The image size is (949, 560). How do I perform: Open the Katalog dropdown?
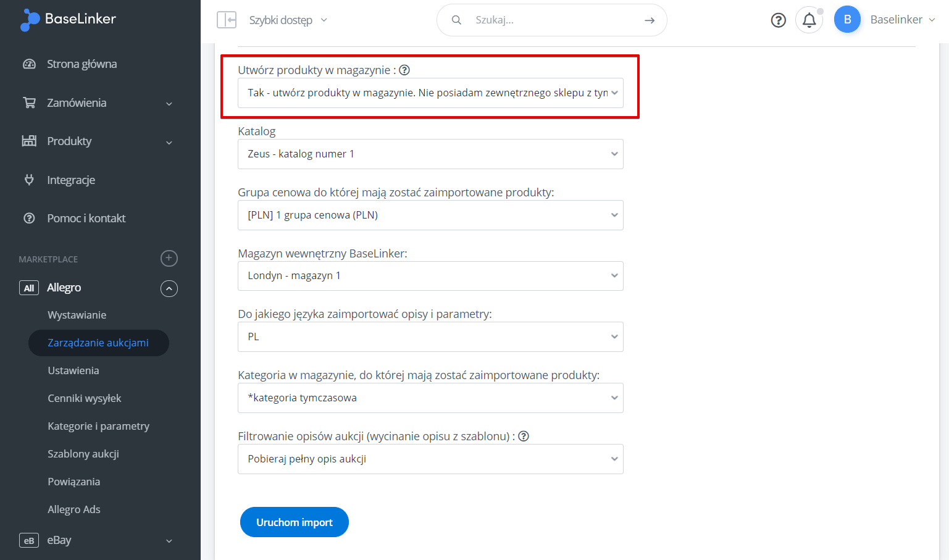[430, 154]
